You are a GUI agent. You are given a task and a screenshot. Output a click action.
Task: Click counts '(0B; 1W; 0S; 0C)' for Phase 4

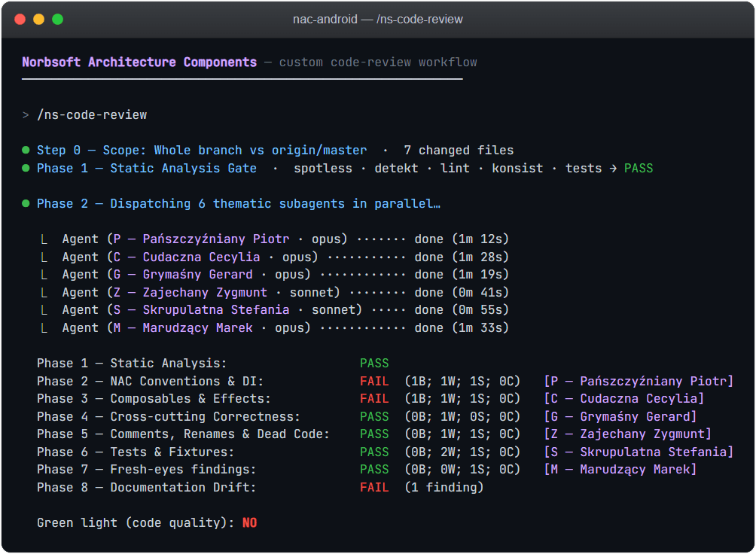tap(462, 416)
